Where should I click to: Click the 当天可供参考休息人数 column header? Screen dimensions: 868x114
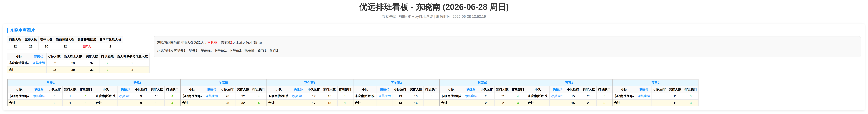click(132, 56)
